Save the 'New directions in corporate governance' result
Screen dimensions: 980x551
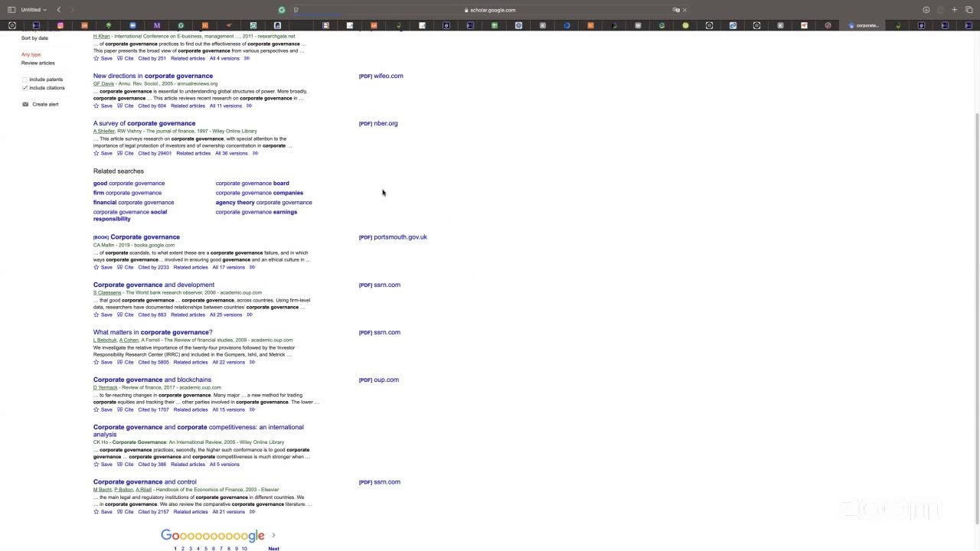pyautogui.click(x=103, y=106)
